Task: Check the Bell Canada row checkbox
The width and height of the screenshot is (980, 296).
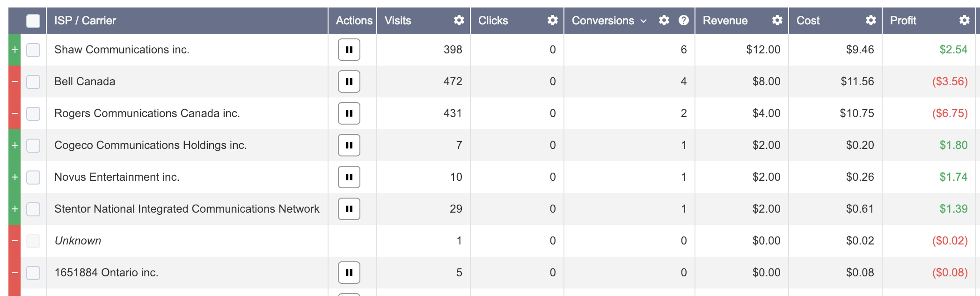Action: pyautogui.click(x=33, y=81)
